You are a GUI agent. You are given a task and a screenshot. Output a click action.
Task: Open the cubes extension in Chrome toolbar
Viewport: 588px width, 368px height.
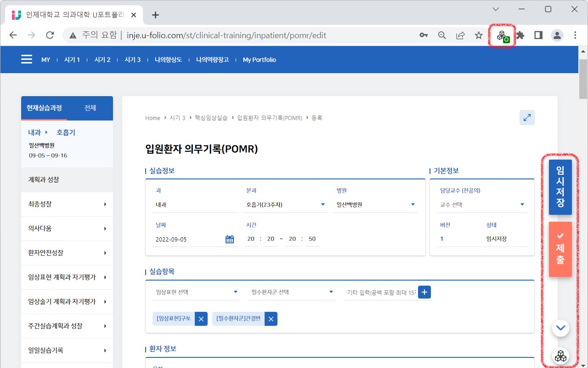[x=502, y=35]
